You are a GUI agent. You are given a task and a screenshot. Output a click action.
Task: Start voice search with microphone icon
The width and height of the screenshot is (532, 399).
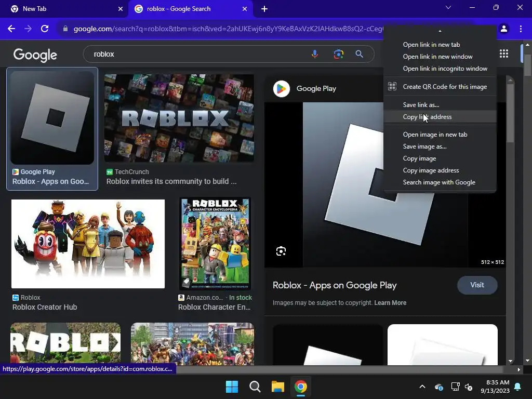(x=315, y=54)
